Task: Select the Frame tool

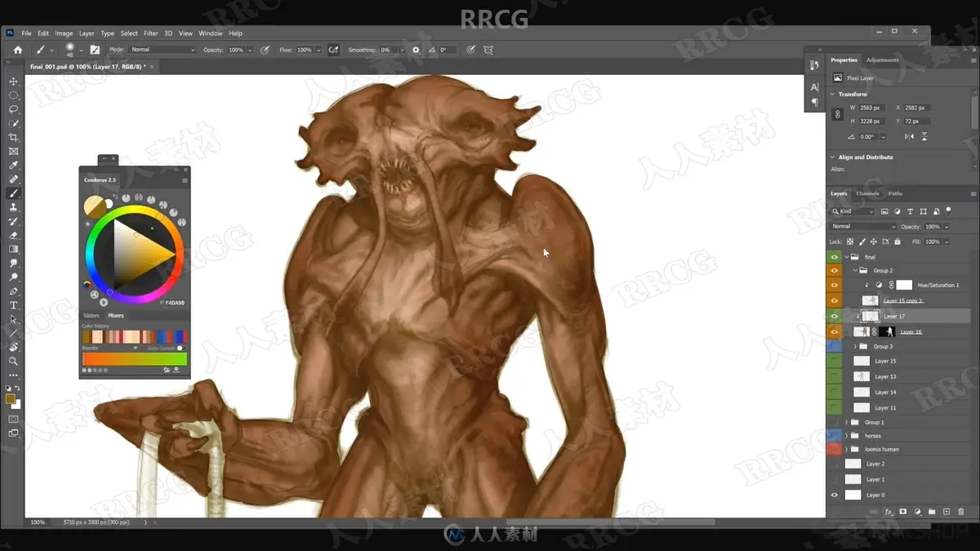Action: click(13, 151)
